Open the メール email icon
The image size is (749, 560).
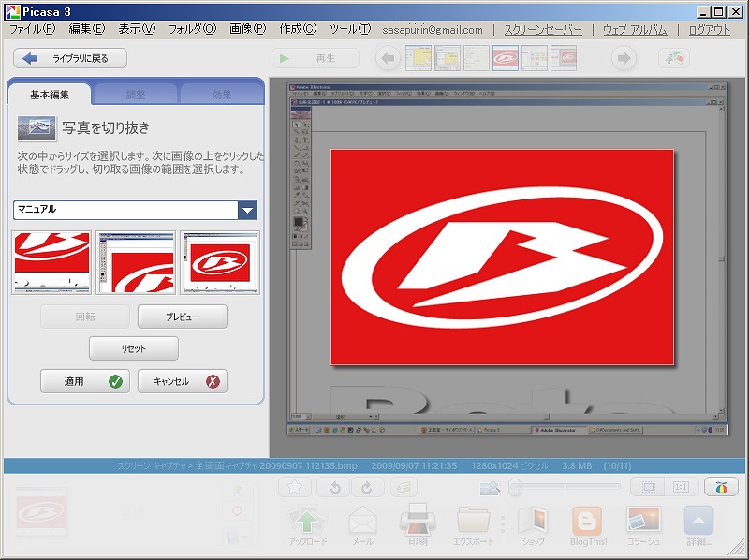(362, 525)
